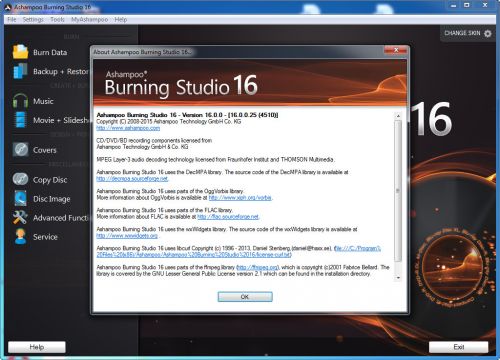Click the version line 16.0.0 text
This screenshot has height=360, width=500.
point(187,115)
